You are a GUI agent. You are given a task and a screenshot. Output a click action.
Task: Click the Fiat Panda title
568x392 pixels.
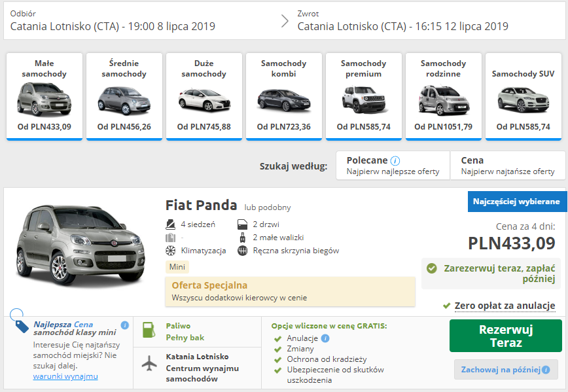(x=201, y=205)
